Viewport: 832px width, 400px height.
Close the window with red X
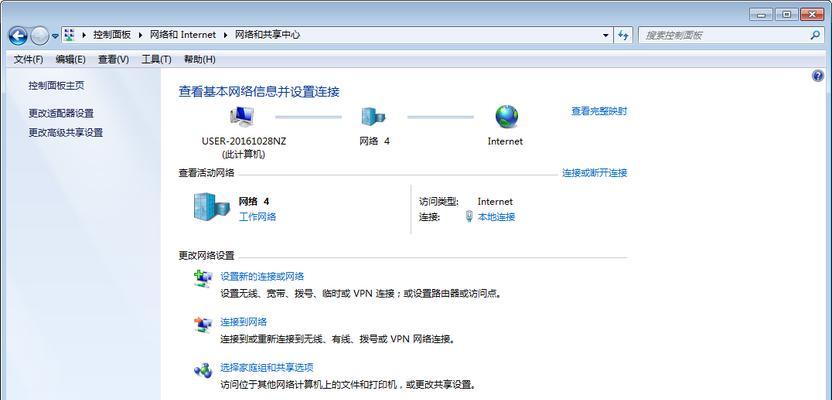[x=812, y=14]
